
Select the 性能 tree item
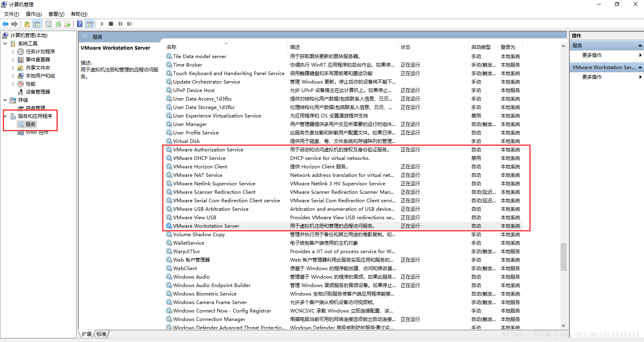31,84
